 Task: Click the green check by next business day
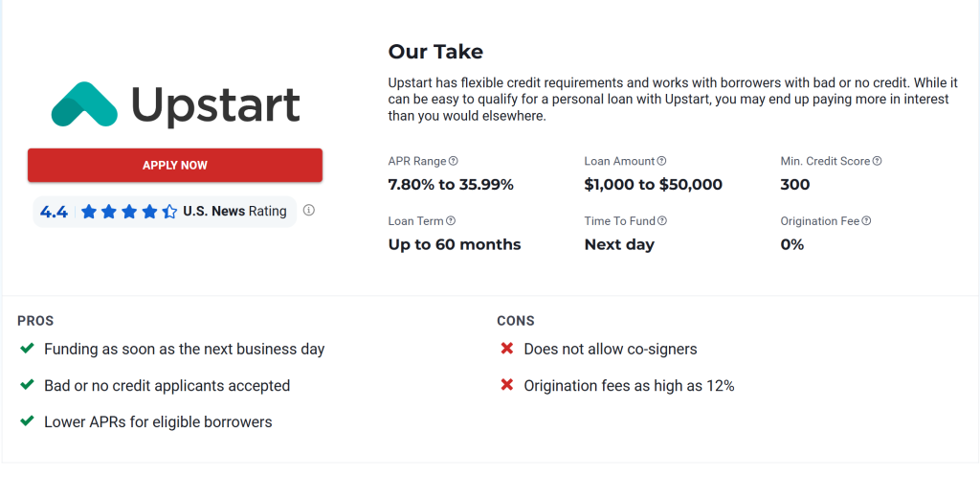click(27, 349)
